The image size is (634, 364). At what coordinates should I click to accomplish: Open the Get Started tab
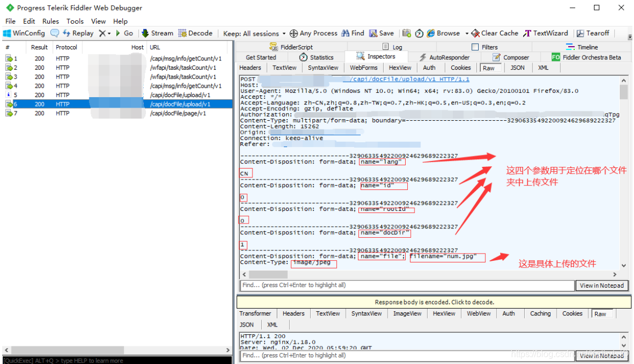pos(261,58)
